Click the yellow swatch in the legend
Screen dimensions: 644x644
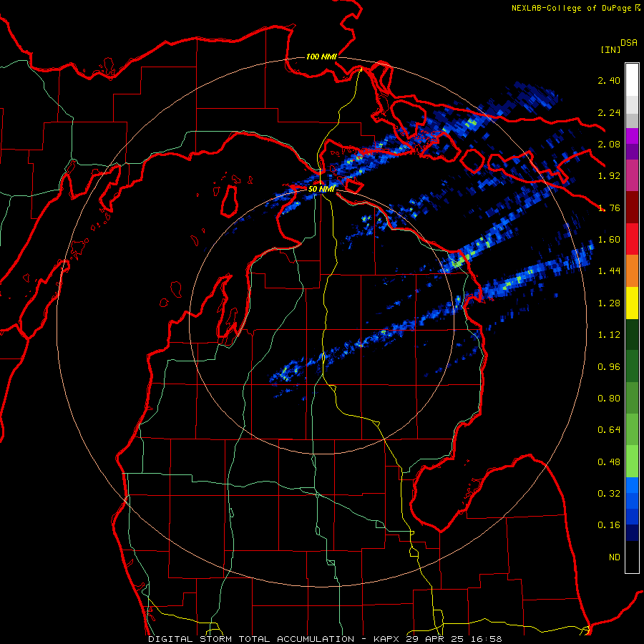[632, 303]
